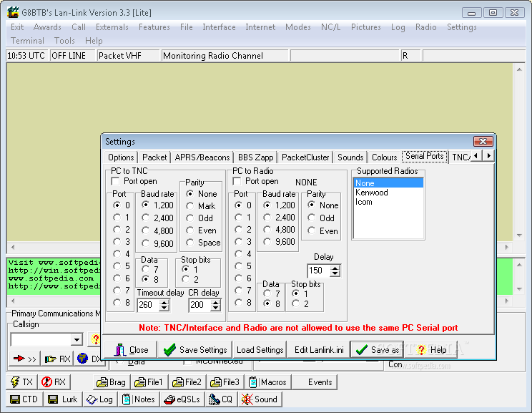Click Save Settings green checkmark button
This screenshot has height=413, width=532.
195,349
